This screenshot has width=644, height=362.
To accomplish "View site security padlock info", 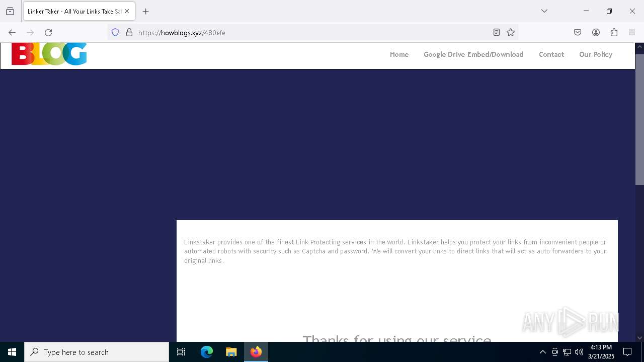I will pos(129,33).
